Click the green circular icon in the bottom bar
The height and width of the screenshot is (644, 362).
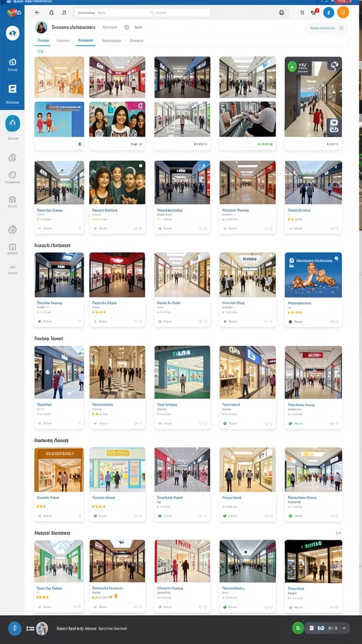pyautogui.click(x=298, y=628)
